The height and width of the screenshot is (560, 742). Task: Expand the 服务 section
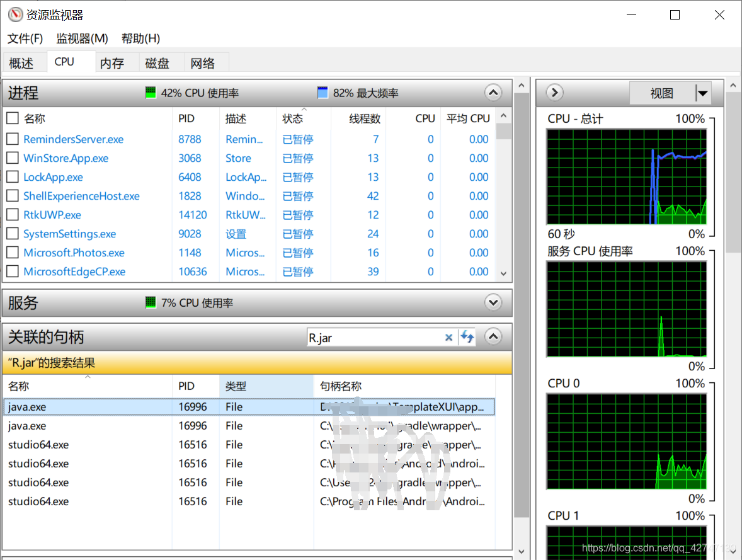click(x=493, y=302)
